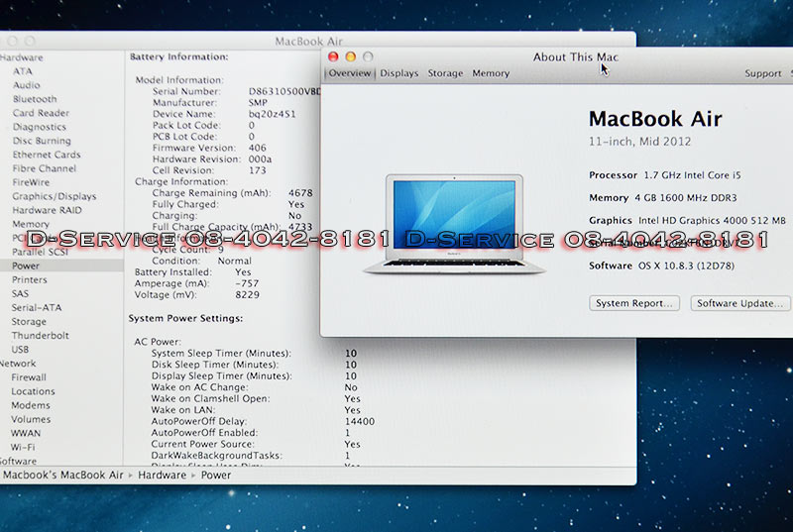Select Wi-Fi under Network
This screenshot has width=793, height=532.
(23, 447)
